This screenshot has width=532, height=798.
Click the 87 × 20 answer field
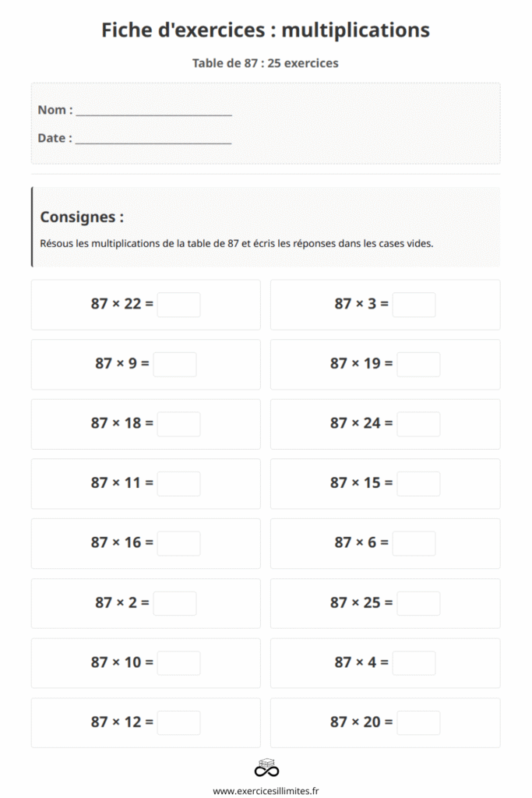tap(418, 722)
